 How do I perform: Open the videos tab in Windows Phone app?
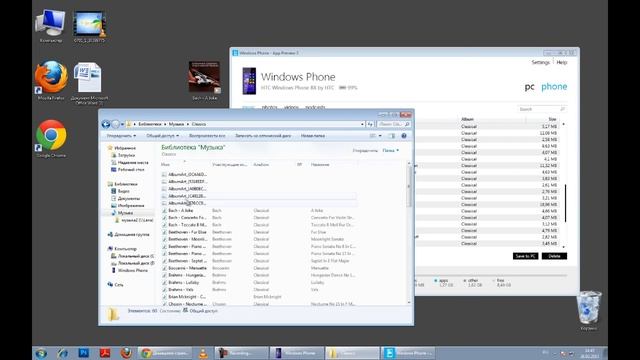click(x=291, y=107)
